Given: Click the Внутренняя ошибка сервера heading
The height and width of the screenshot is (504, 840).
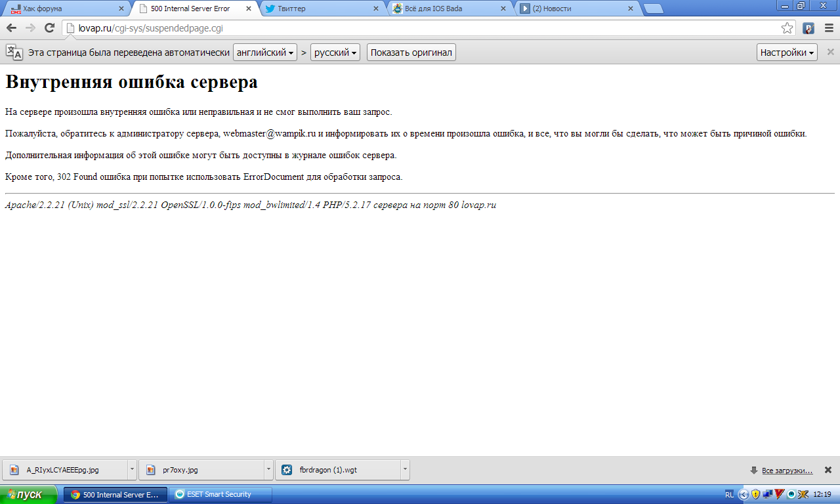Looking at the screenshot, I should [x=131, y=82].
